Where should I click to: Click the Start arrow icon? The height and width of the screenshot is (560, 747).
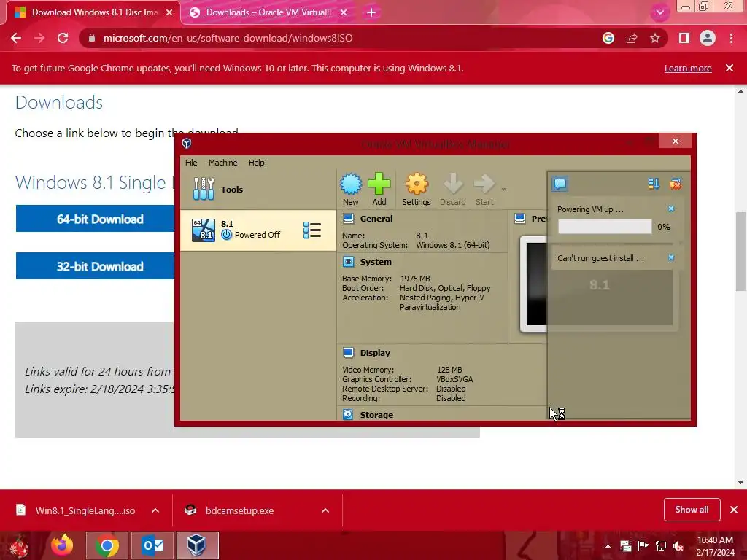[x=484, y=189]
